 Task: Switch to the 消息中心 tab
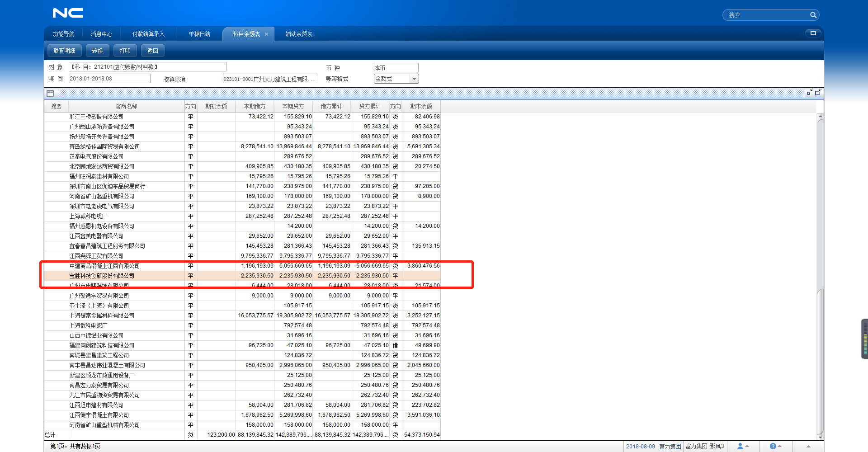(x=101, y=34)
